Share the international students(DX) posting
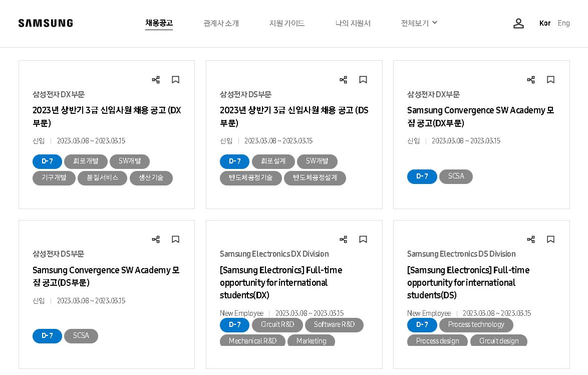Image resolution: width=588 pixels, height=375 pixels. (343, 239)
